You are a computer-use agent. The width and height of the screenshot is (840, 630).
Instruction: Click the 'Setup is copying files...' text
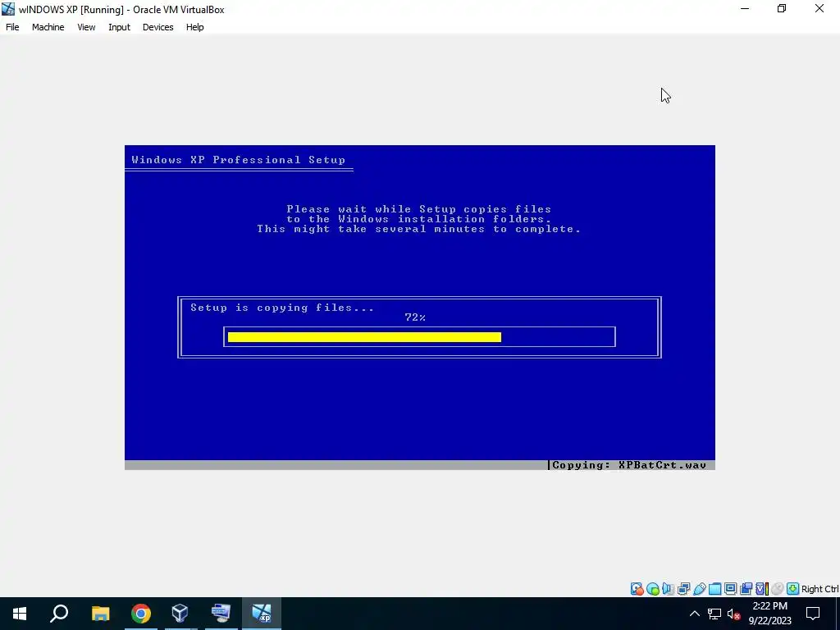(x=282, y=308)
